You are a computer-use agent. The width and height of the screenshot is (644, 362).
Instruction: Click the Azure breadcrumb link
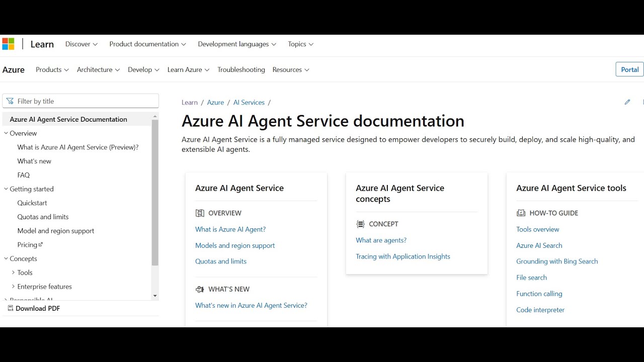tap(215, 102)
